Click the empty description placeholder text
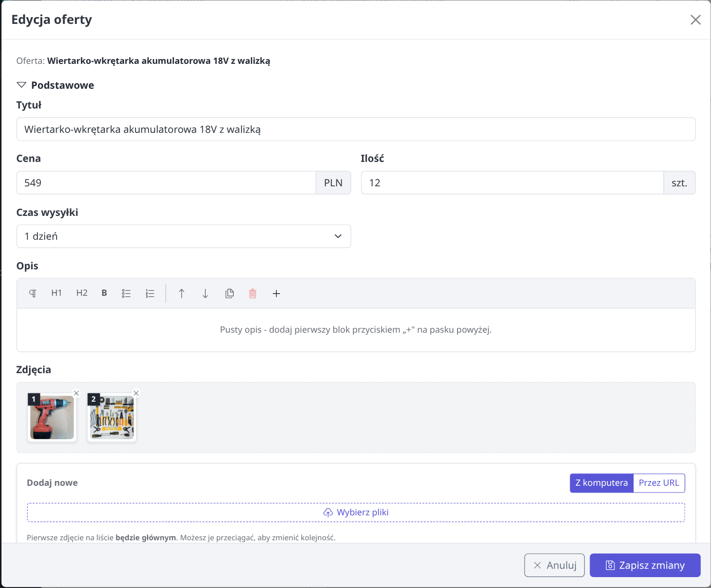The height and width of the screenshot is (588, 711). point(356,330)
